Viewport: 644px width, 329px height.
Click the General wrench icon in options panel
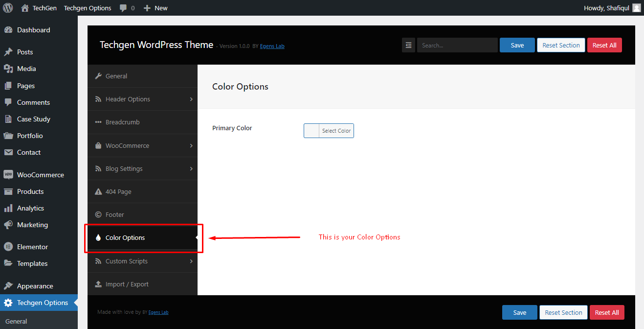pyautogui.click(x=98, y=76)
